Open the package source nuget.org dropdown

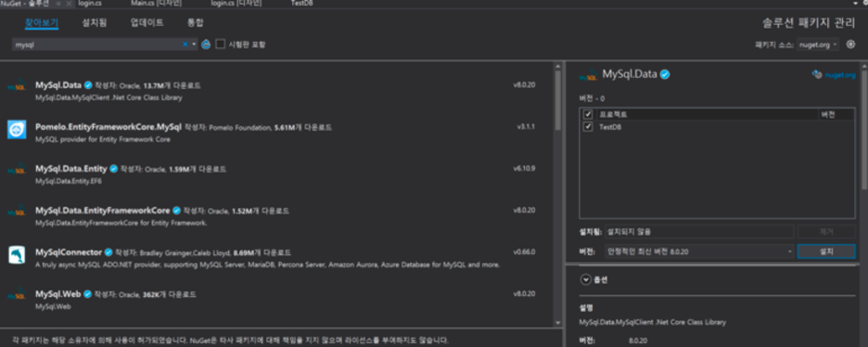818,45
